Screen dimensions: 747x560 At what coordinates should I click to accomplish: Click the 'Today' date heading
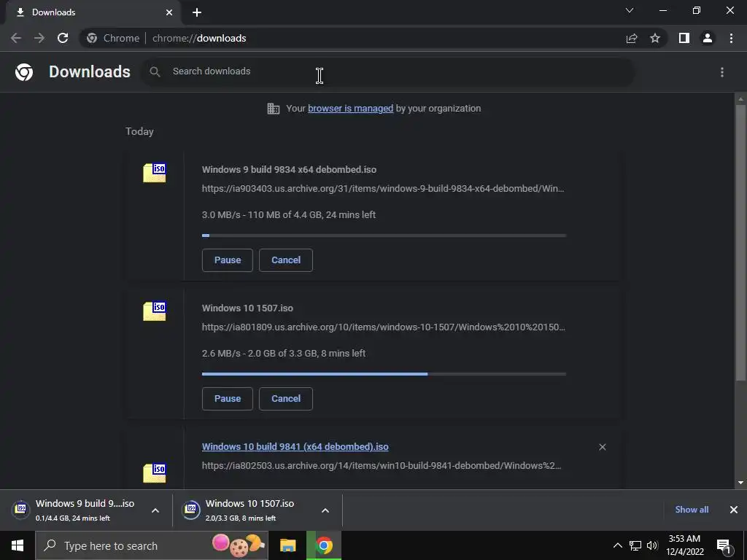[139, 131]
